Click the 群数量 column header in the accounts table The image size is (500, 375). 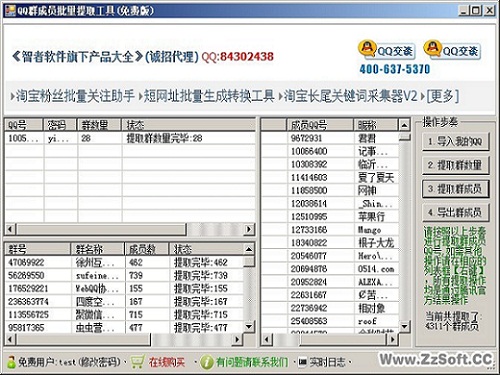click(99, 125)
